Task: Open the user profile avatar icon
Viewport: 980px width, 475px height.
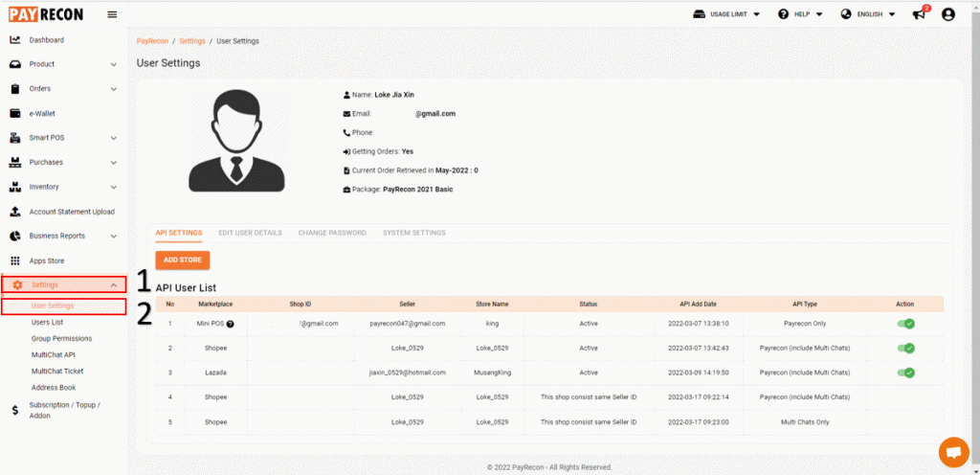Action: coord(948,14)
